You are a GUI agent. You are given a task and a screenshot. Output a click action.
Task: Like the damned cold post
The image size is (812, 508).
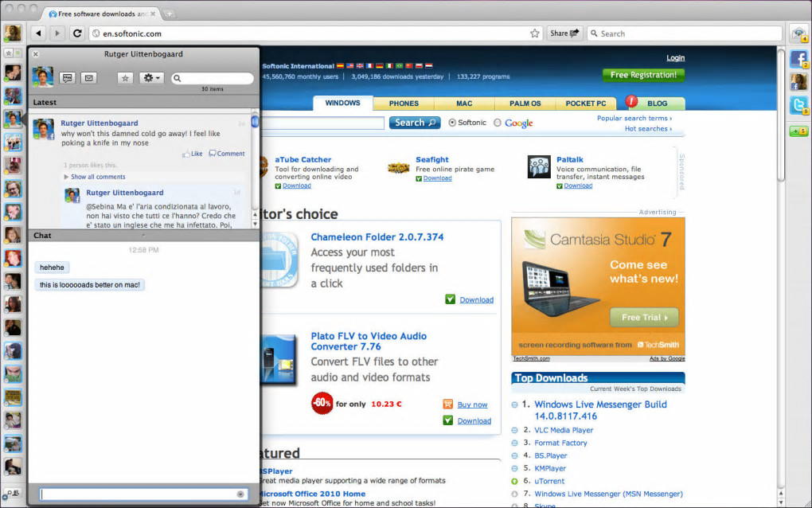tap(193, 154)
